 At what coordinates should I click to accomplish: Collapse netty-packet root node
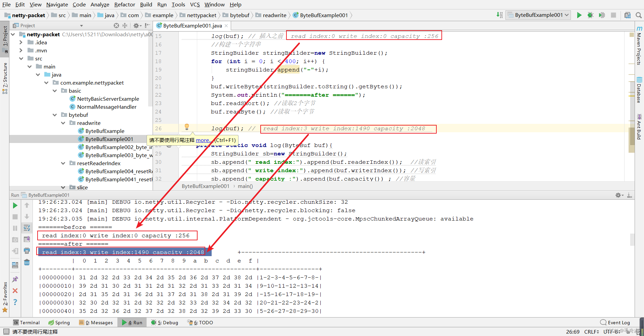13,34
